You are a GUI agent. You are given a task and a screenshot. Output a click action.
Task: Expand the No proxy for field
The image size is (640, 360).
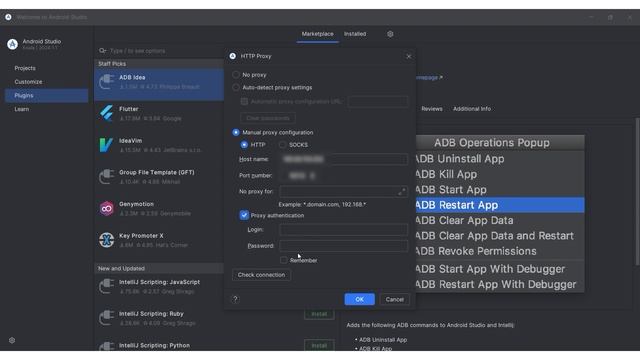coord(402,191)
